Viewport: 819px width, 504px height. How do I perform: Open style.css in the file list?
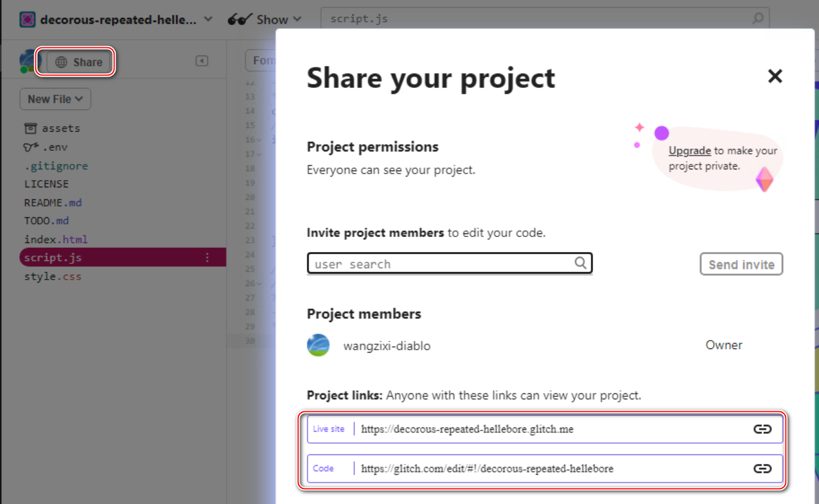pyautogui.click(x=53, y=277)
